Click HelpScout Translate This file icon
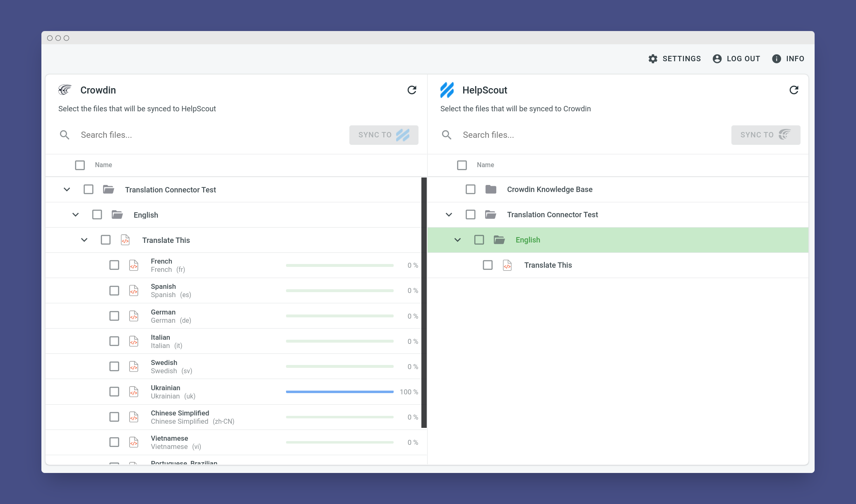 point(507,265)
